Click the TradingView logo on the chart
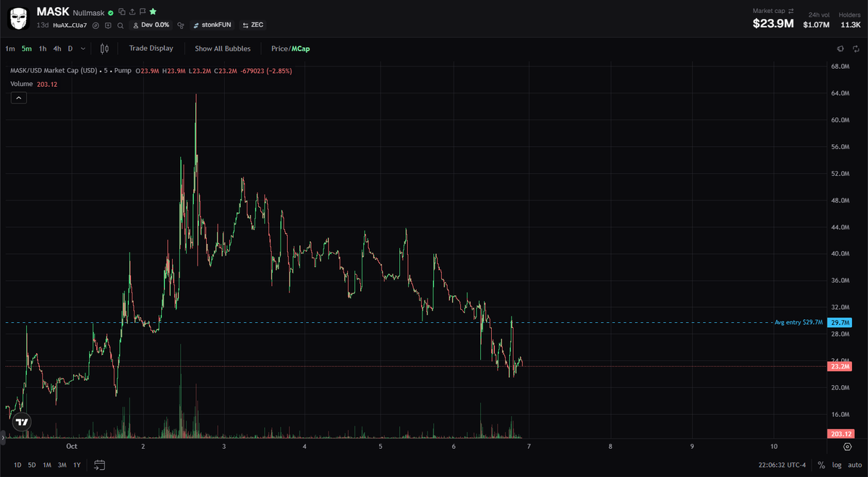The height and width of the screenshot is (477, 868). click(22, 422)
